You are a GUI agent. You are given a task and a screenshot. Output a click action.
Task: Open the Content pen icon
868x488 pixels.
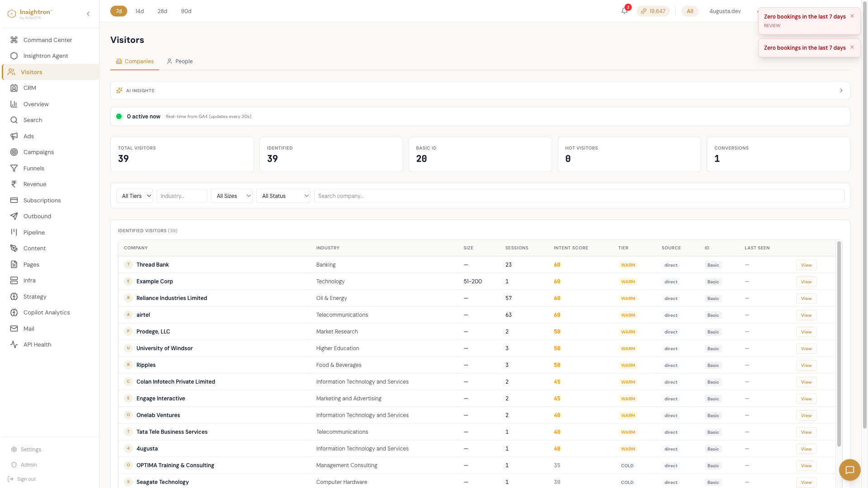pyautogui.click(x=14, y=248)
